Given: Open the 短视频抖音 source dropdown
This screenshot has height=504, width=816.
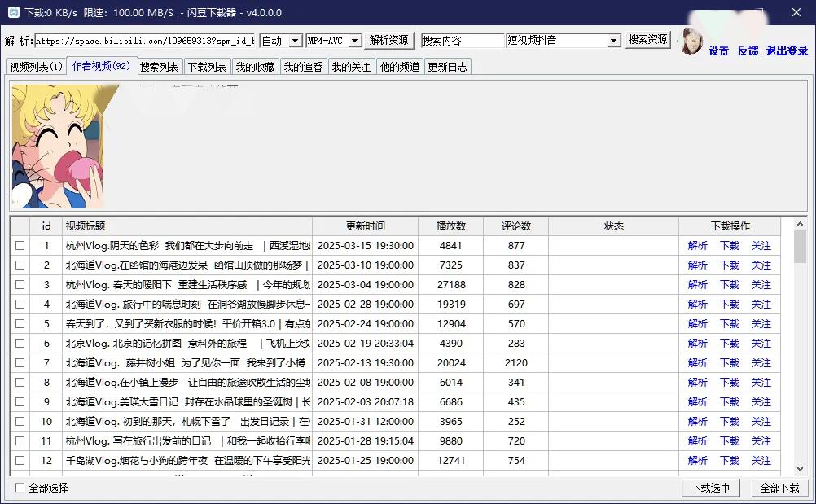Looking at the screenshot, I should tap(614, 41).
